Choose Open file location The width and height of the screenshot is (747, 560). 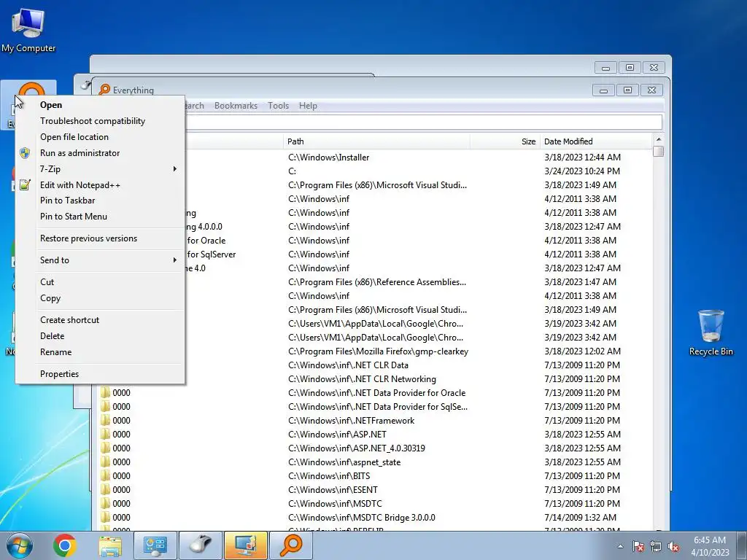click(100, 136)
